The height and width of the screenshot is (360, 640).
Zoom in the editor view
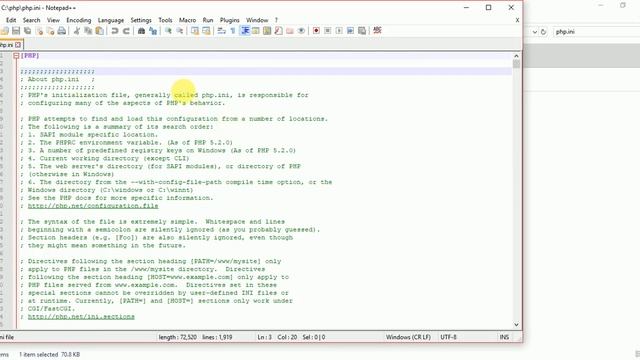[168, 31]
